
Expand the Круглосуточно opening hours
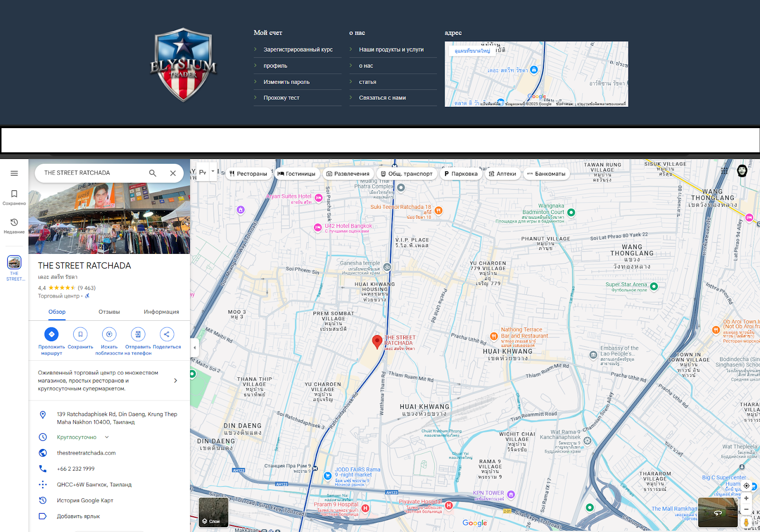107,437
